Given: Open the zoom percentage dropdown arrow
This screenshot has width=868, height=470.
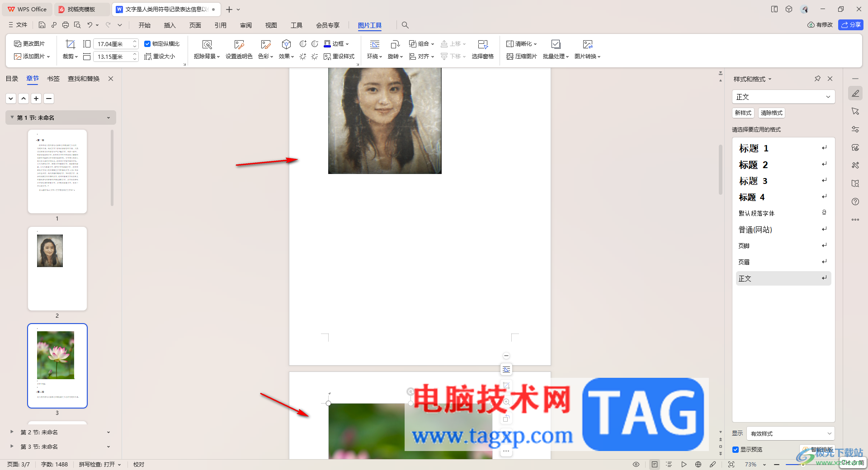Looking at the screenshot, I should [764, 465].
